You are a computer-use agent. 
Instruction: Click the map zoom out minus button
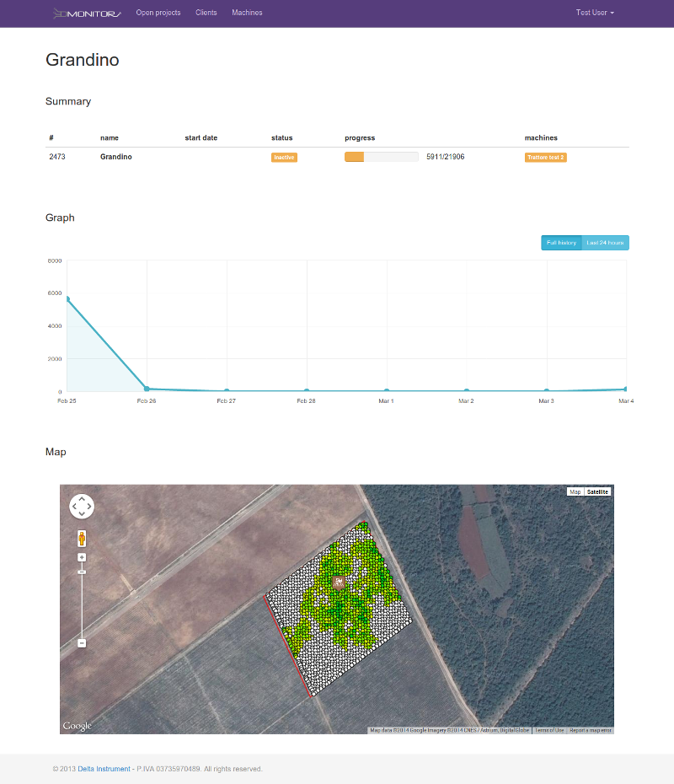point(82,643)
